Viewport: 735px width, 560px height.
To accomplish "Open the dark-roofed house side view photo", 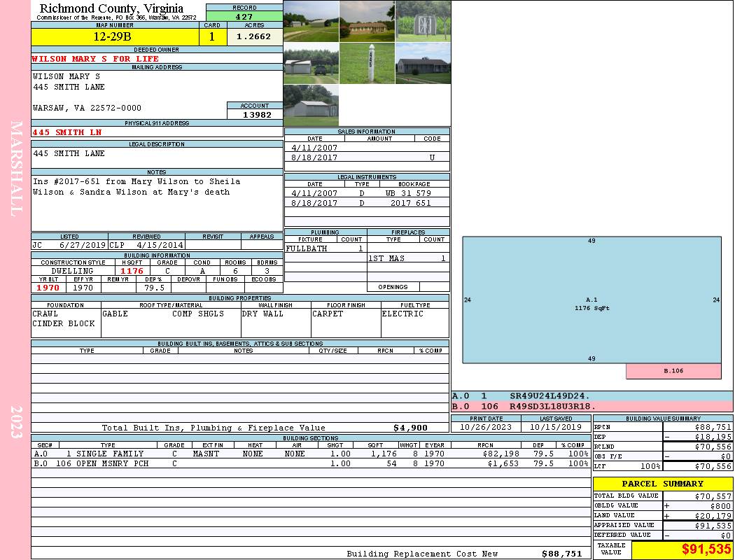I will 423,63.
